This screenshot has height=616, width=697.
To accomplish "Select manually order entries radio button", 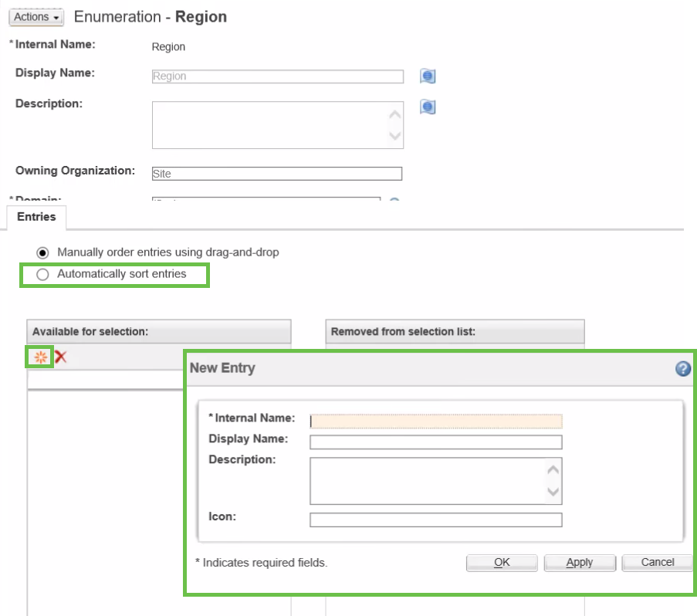I will pyautogui.click(x=42, y=253).
